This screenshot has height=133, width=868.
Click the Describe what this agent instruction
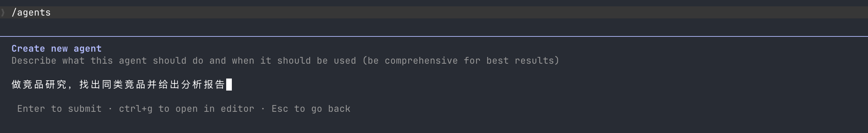[x=286, y=60]
